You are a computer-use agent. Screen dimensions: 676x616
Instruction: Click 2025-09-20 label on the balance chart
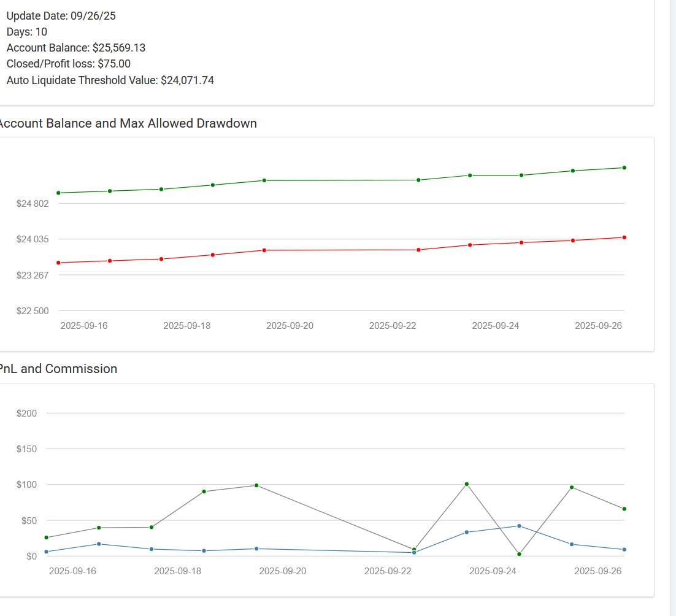[290, 326]
